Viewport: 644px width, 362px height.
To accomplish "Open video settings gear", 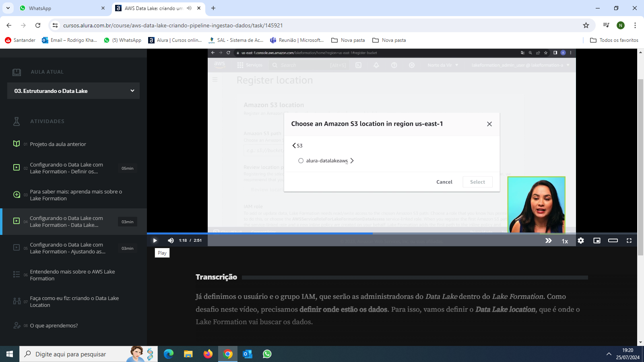I will point(581,241).
